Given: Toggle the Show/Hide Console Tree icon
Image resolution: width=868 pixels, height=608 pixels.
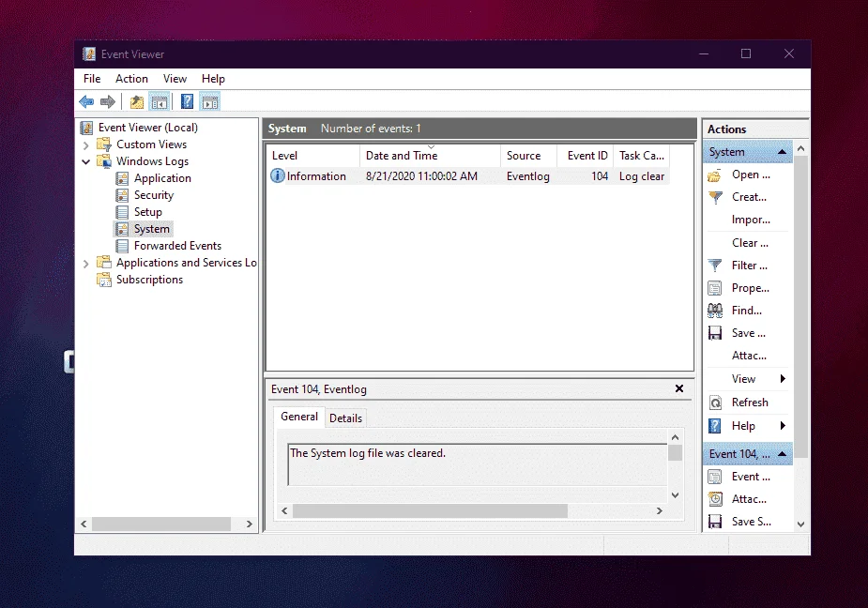Looking at the screenshot, I should [159, 102].
